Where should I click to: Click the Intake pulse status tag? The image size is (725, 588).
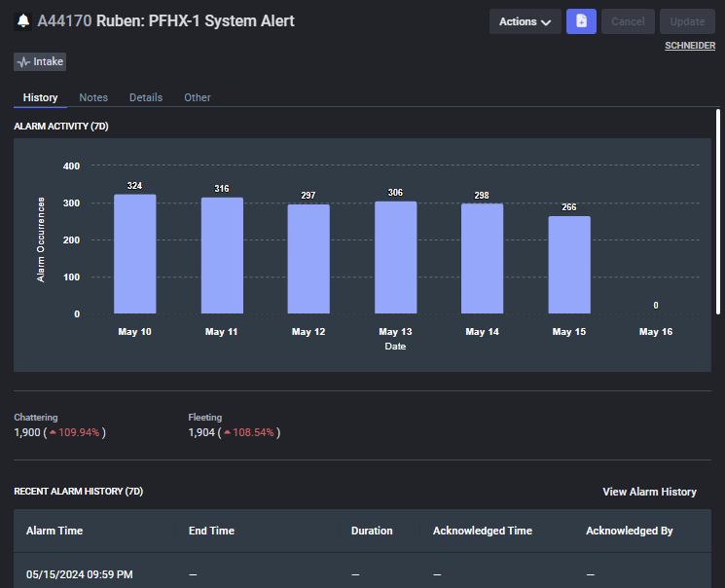(40, 62)
